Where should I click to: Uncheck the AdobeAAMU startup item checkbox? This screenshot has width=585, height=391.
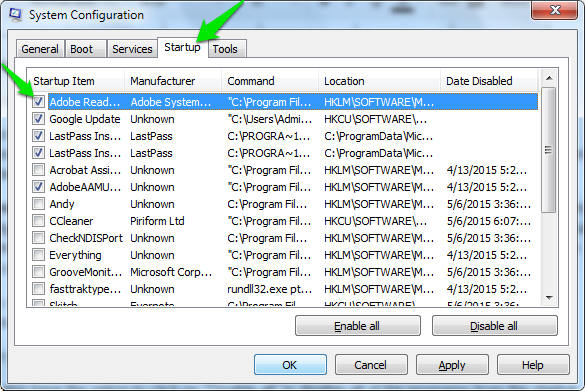point(38,187)
